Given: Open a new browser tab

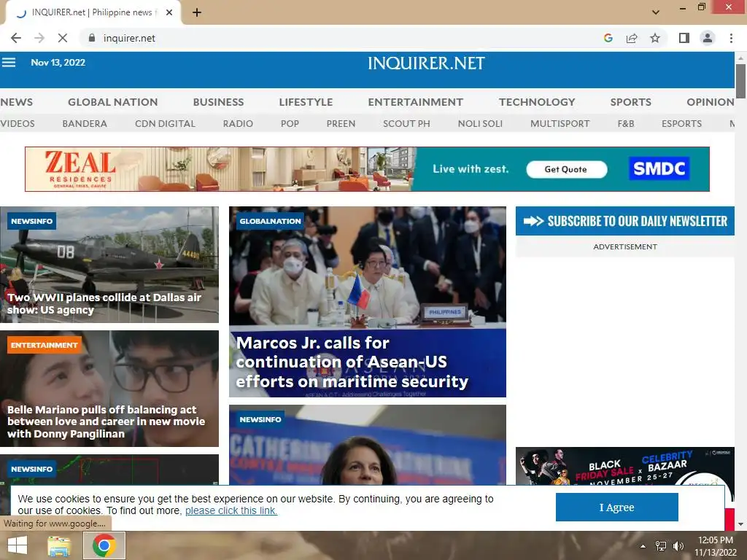Looking at the screenshot, I should tap(197, 12).
